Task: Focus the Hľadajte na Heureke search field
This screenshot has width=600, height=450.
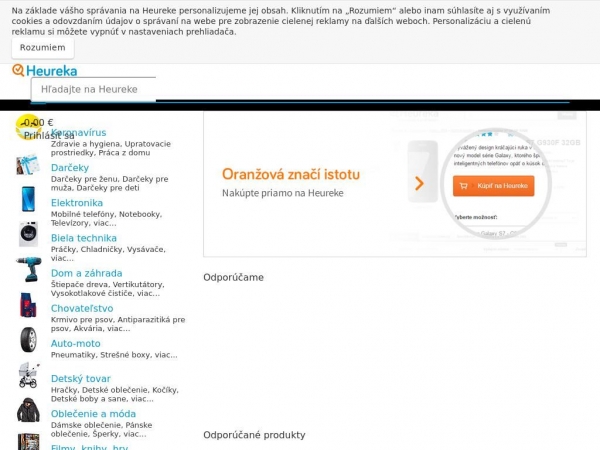Action: (93, 90)
